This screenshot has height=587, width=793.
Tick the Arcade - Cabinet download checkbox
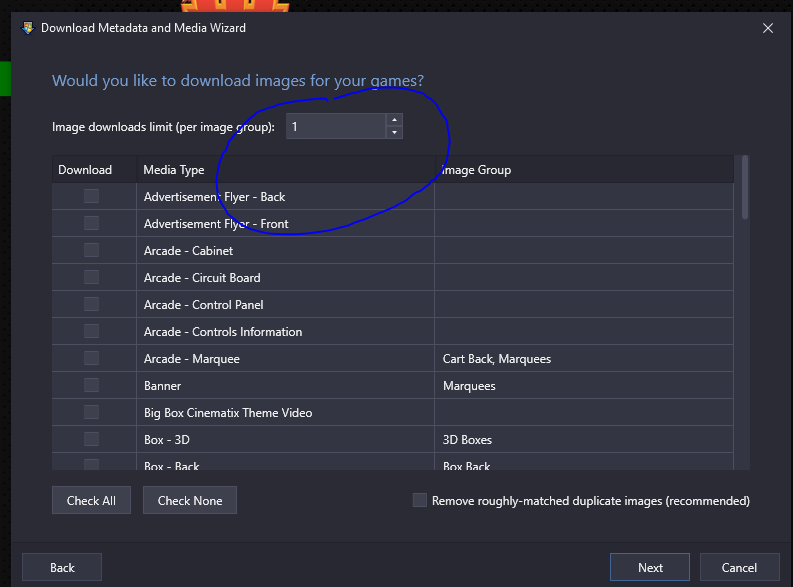[x=92, y=250]
